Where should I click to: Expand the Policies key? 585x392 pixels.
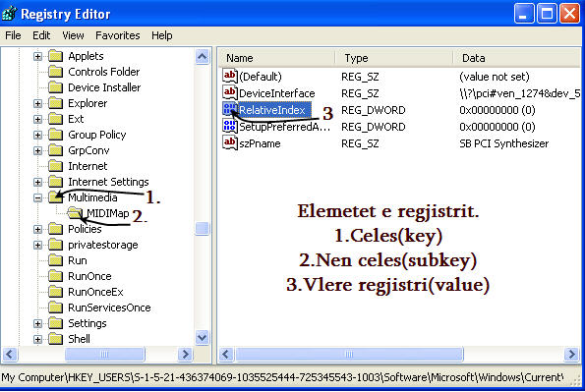37,229
